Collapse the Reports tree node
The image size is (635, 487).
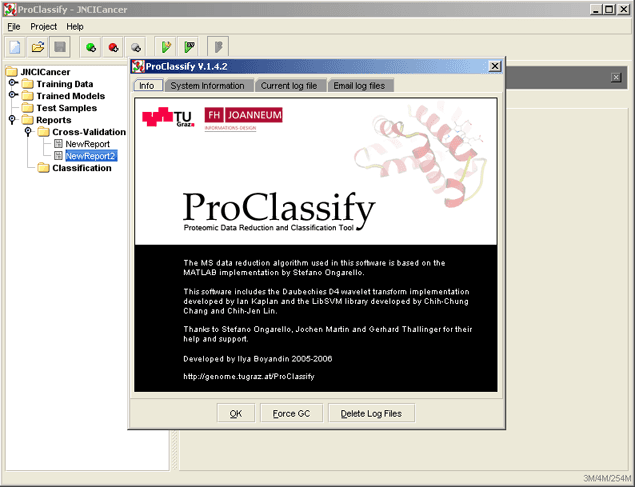12,119
